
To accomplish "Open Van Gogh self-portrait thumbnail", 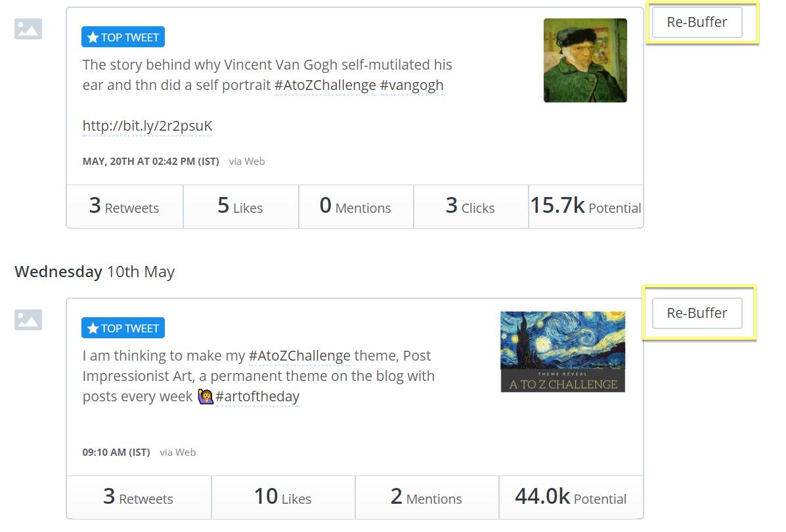I will [x=585, y=60].
